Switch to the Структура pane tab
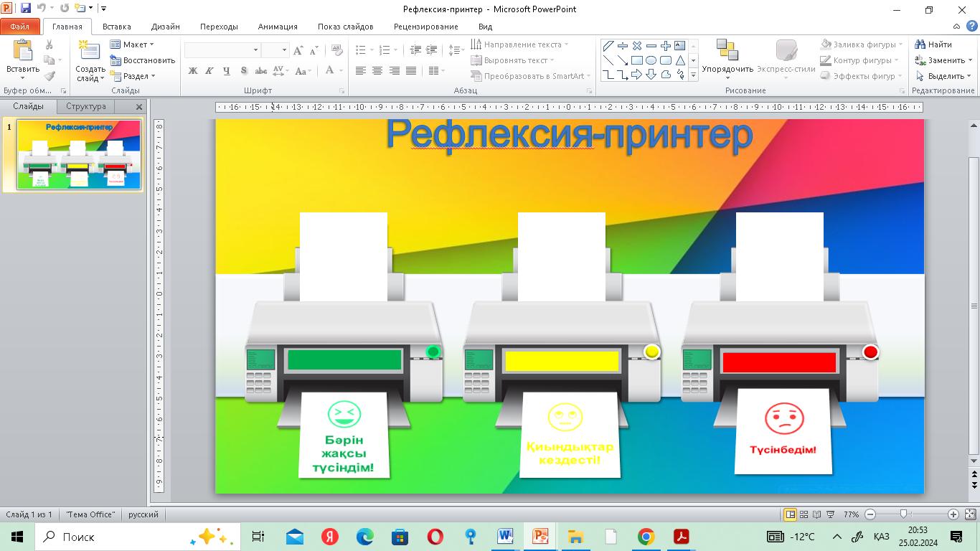Viewport: 980px width, 551px height. tap(85, 106)
